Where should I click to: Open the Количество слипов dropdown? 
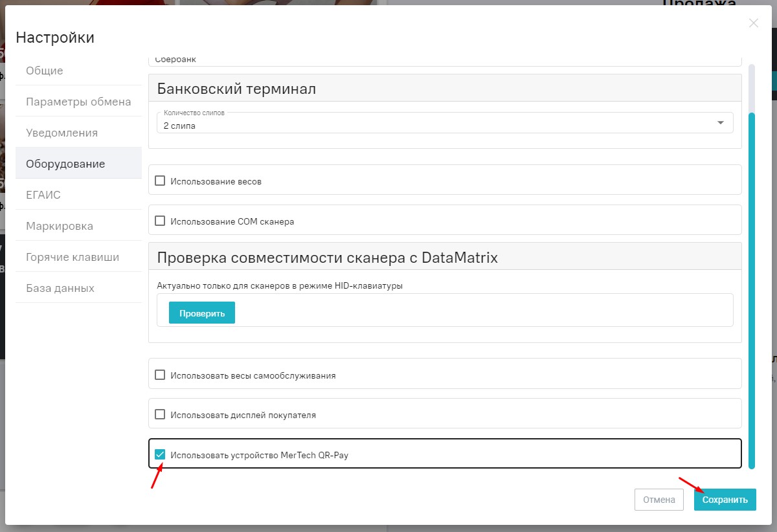coord(719,122)
